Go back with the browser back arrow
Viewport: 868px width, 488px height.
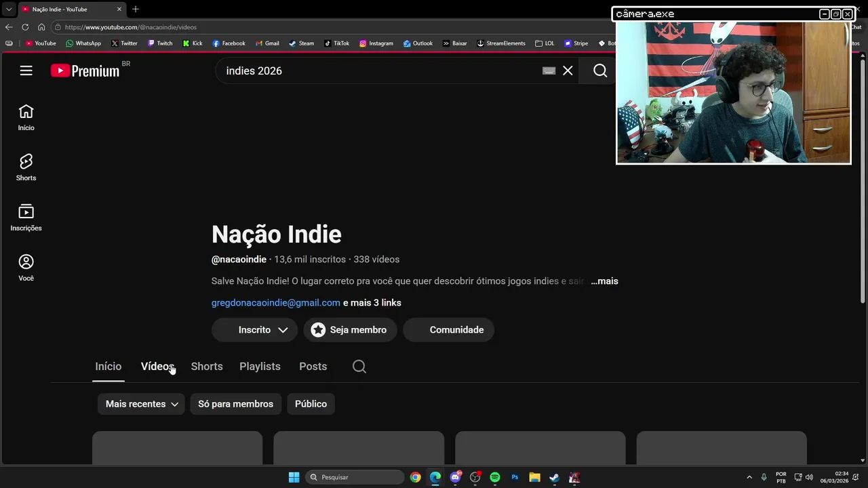coord(9,27)
